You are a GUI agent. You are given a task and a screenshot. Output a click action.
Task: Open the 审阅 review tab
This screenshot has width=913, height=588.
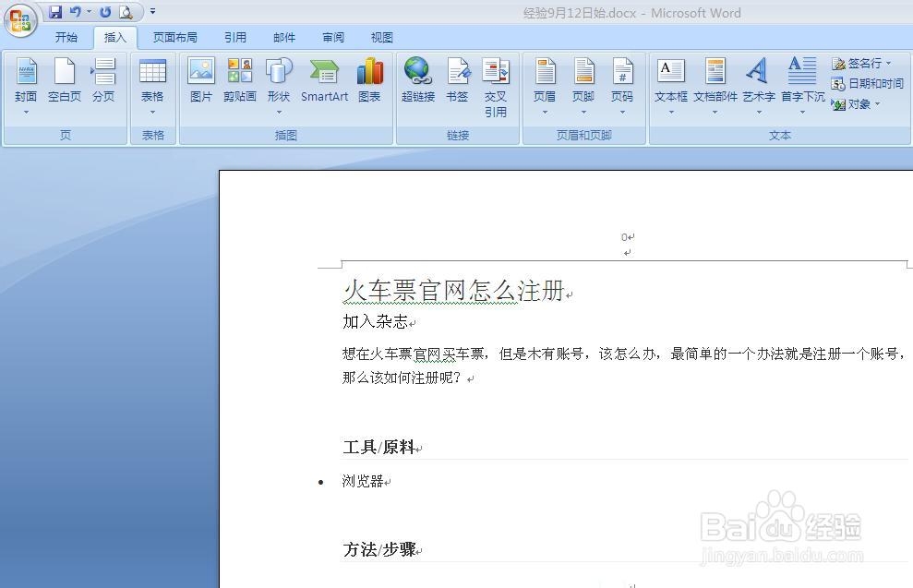point(332,37)
